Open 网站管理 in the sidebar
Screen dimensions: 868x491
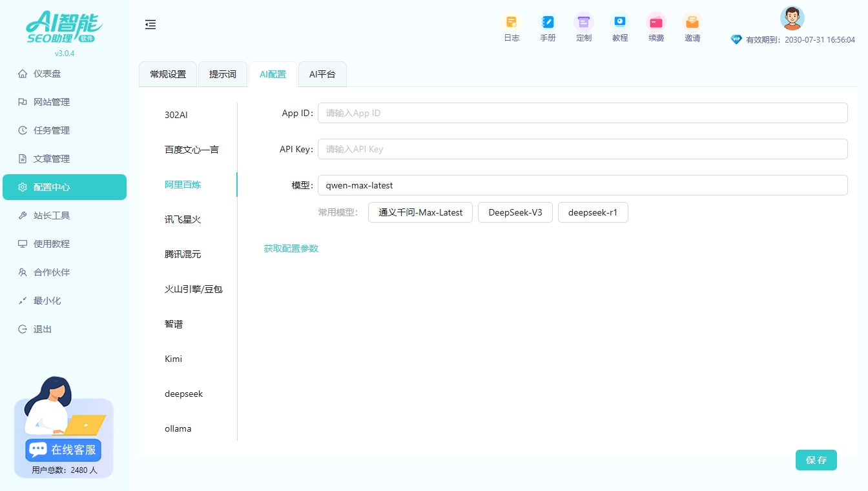click(x=52, y=101)
